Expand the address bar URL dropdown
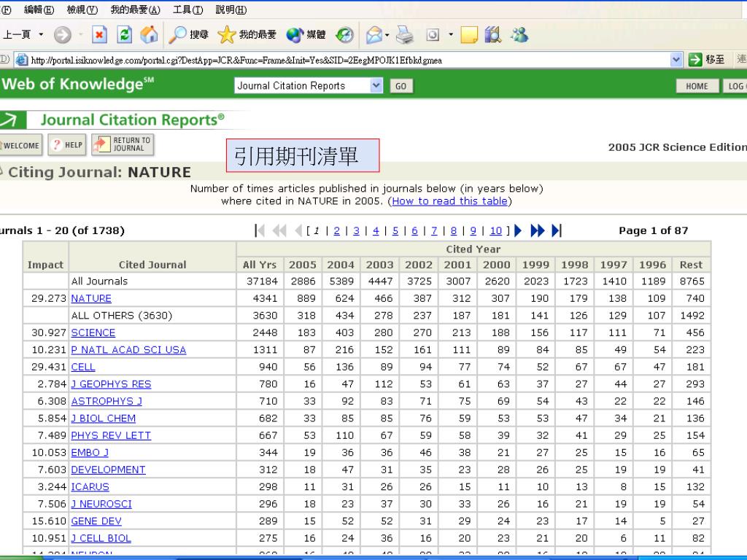This screenshot has height=560, width=747. [676, 60]
